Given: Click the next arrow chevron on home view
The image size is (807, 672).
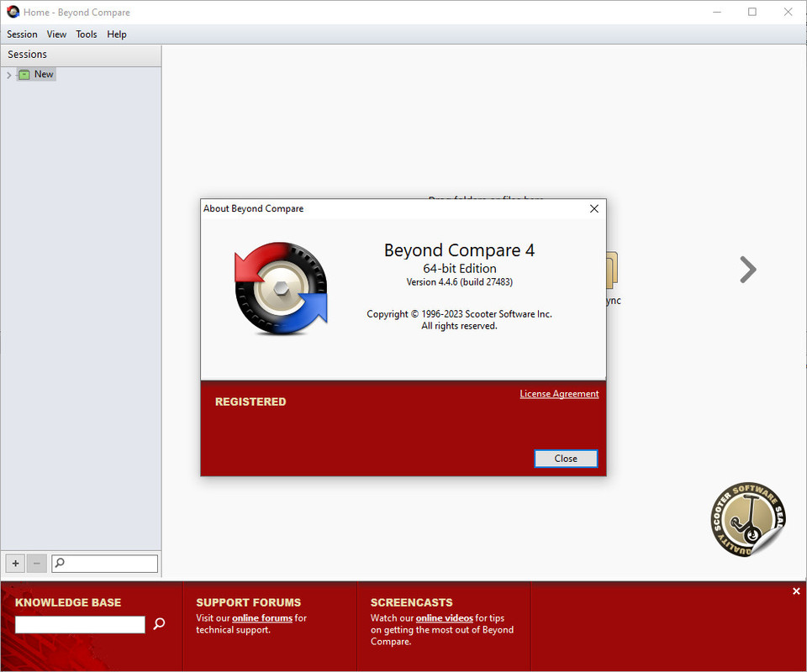Looking at the screenshot, I should tap(748, 270).
